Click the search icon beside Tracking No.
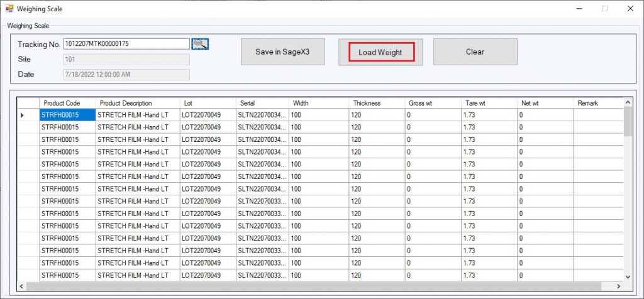 click(201, 44)
